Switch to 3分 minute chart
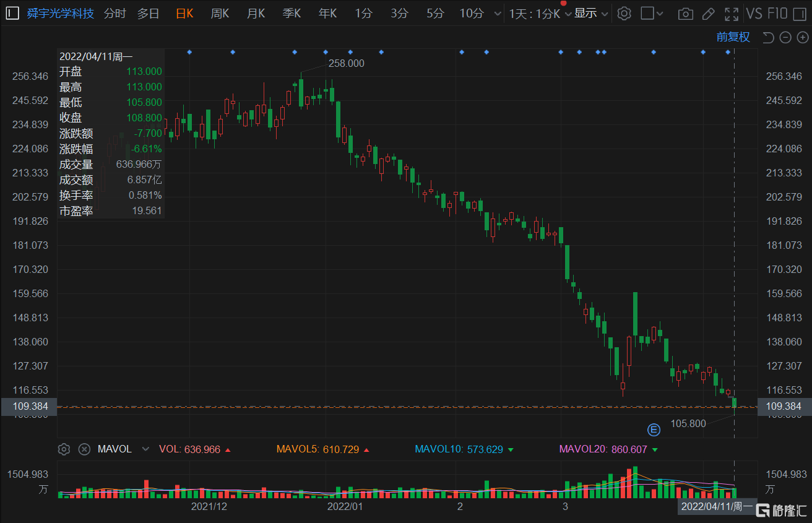 [x=400, y=13]
